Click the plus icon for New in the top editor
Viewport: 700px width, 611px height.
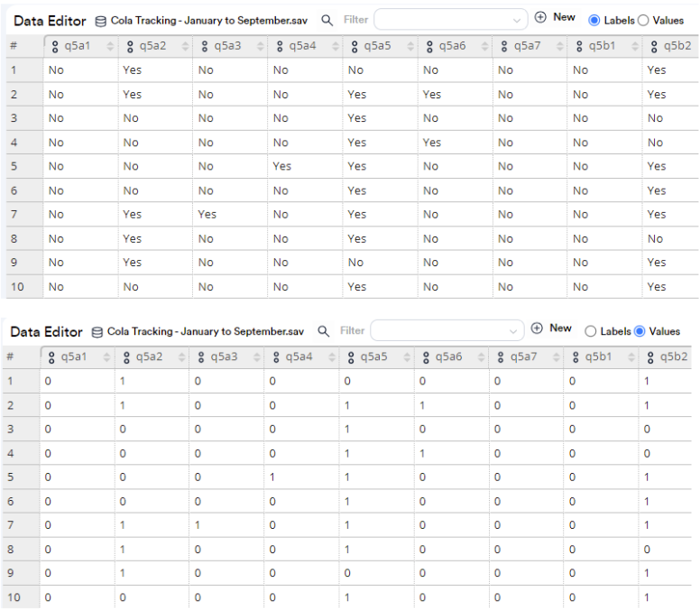[540, 17]
